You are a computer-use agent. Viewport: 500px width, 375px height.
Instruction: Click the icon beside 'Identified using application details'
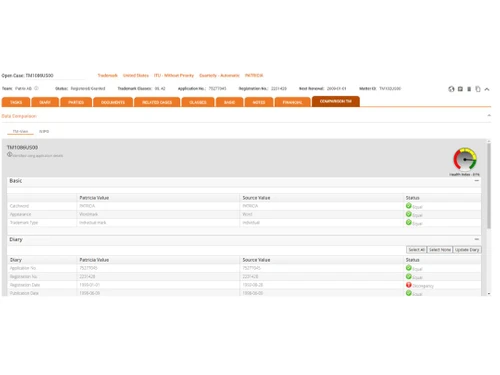[9, 154]
